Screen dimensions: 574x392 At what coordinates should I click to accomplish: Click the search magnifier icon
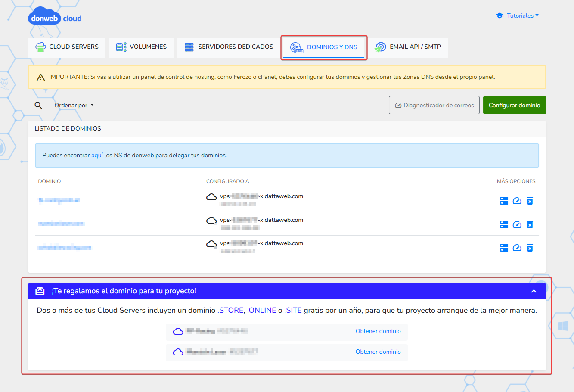[x=38, y=106]
